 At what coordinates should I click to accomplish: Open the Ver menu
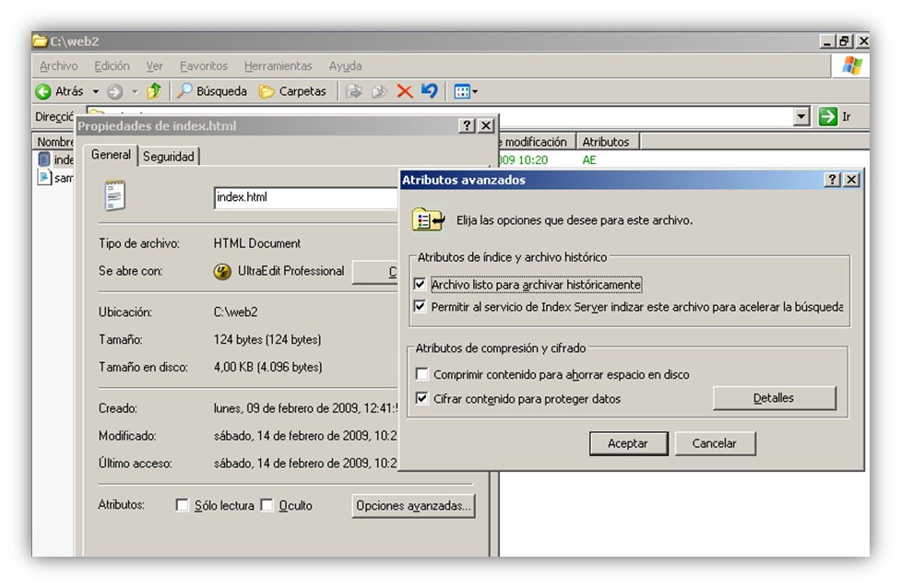pos(155,66)
